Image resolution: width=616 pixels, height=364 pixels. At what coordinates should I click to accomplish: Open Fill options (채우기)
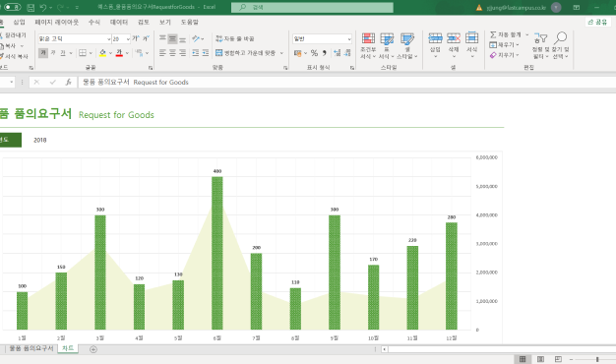tap(504, 45)
